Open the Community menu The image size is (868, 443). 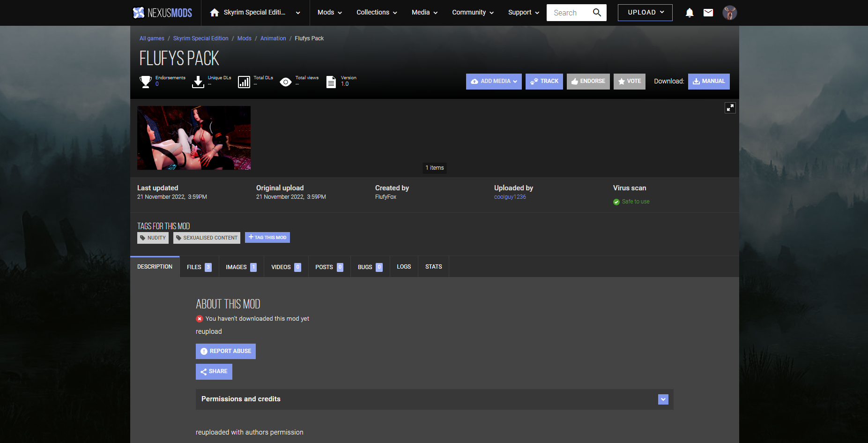473,13
